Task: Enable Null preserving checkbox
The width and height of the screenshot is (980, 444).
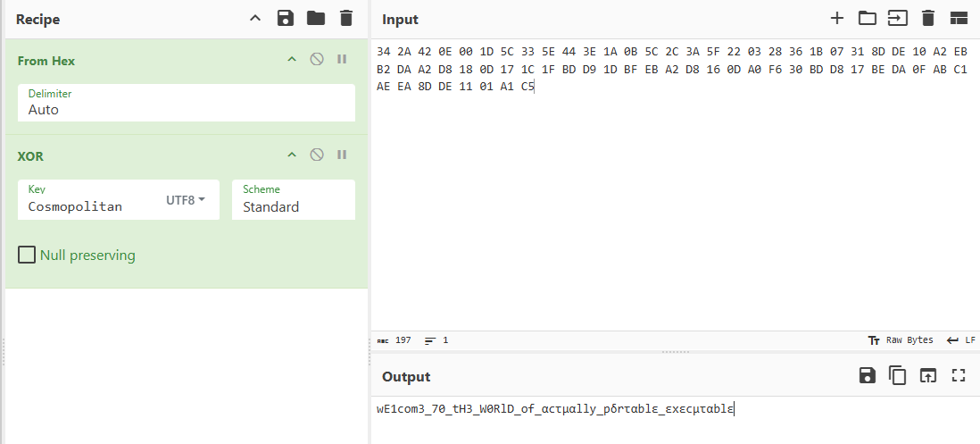Action: [26, 256]
